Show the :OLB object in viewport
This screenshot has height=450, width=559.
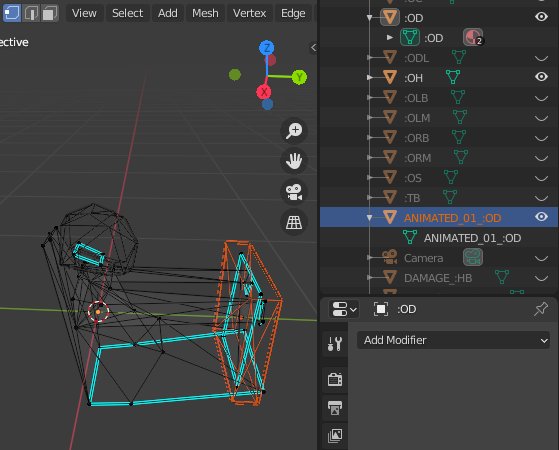click(x=541, y=98)
